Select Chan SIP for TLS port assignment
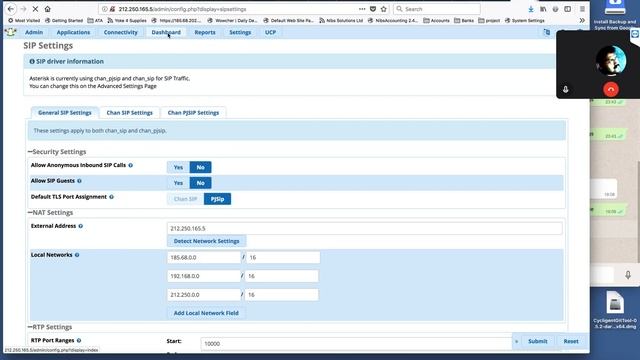 tap(185, 199)
